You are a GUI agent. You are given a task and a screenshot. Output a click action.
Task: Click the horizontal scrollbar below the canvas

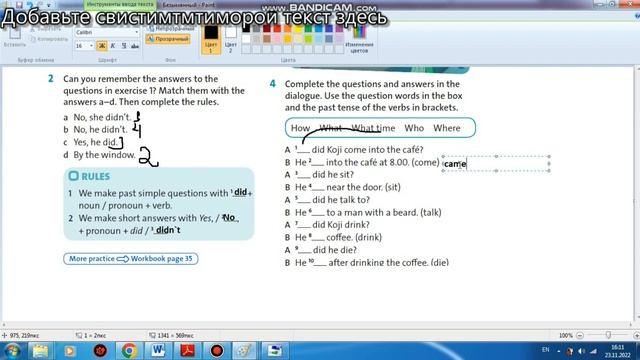(x=317, y=325)
